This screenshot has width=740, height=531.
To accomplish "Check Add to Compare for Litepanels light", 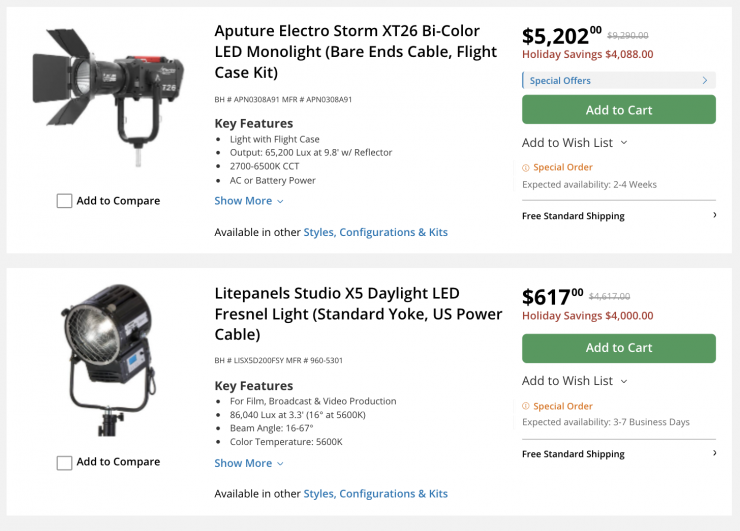I will point(65,463).
